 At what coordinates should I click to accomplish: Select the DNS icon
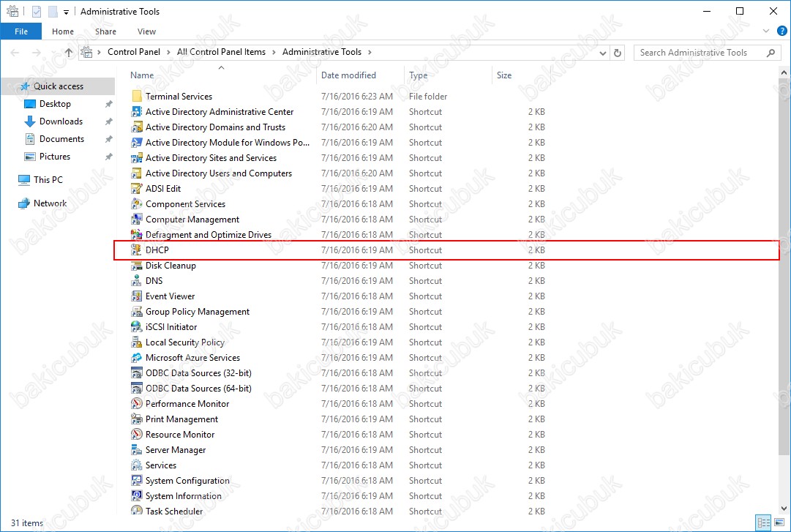pyautogui.click(x=136, y=281)
